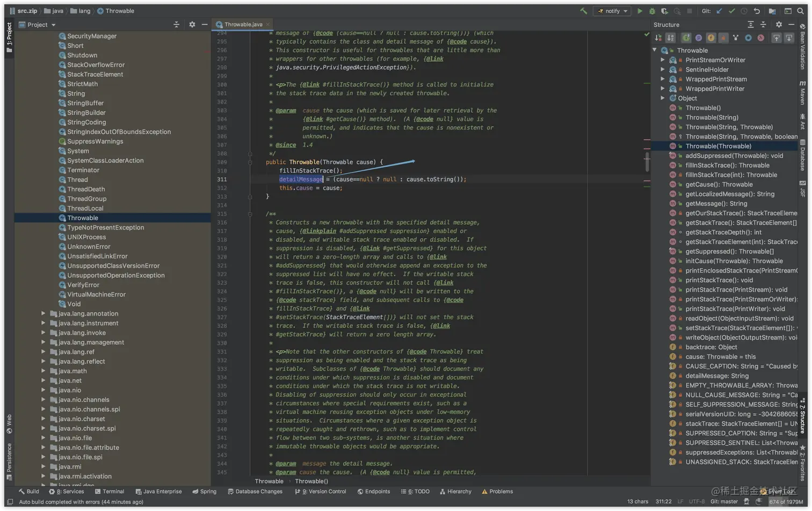Toggle Sort Alphabetically in Structure toolbar
Screen dimensions: 812x511
tap(670, 38)
